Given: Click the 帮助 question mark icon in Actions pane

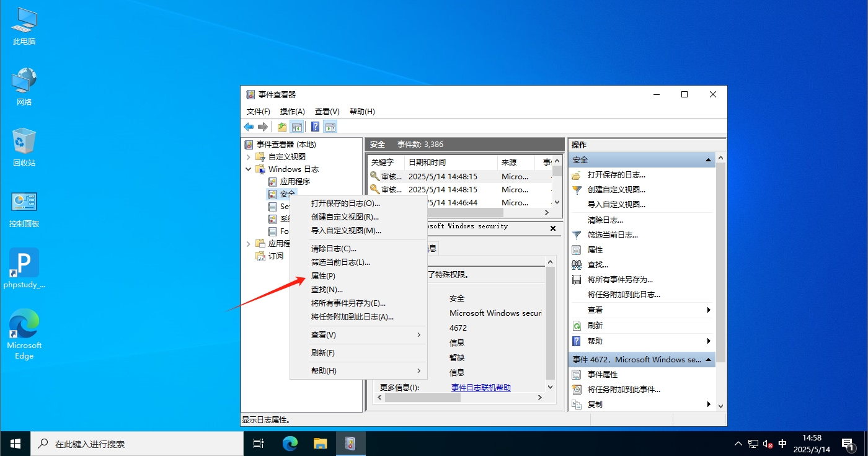Looking at the screenshot, I should click(577, 341).
